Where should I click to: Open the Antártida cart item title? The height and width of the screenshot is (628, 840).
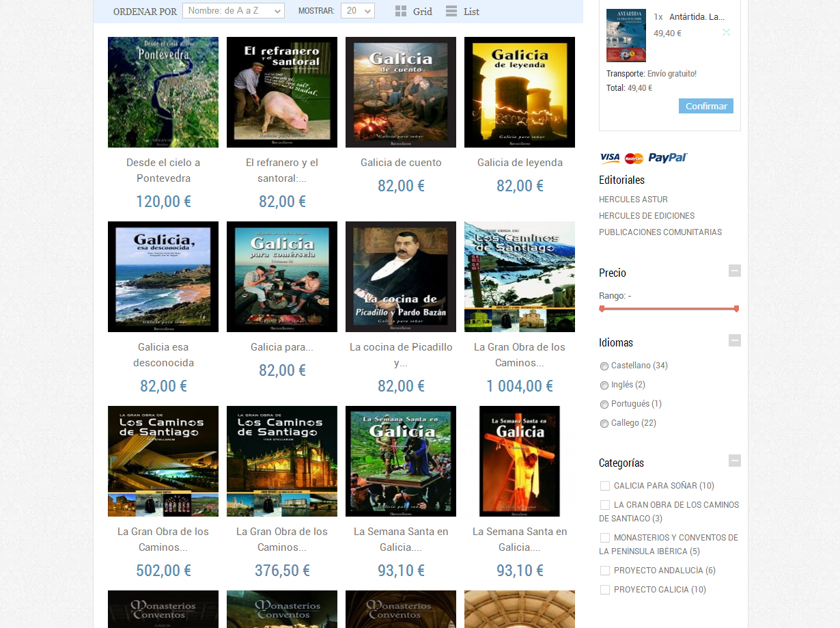click(697, 17)
